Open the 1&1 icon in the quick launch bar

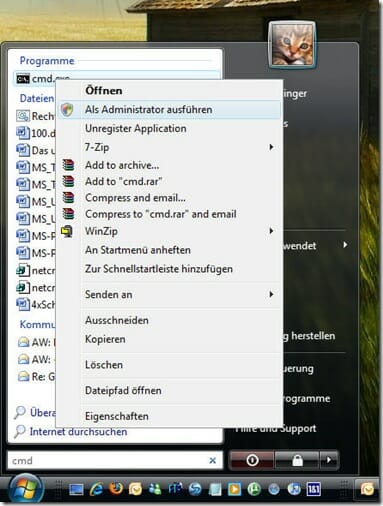pos(313,489)
